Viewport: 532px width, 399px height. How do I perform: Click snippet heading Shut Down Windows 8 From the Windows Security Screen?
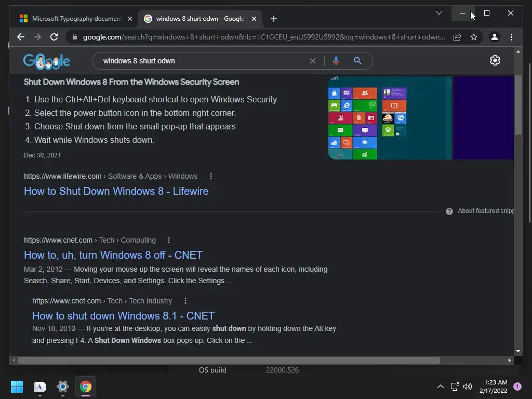[131, 82]
